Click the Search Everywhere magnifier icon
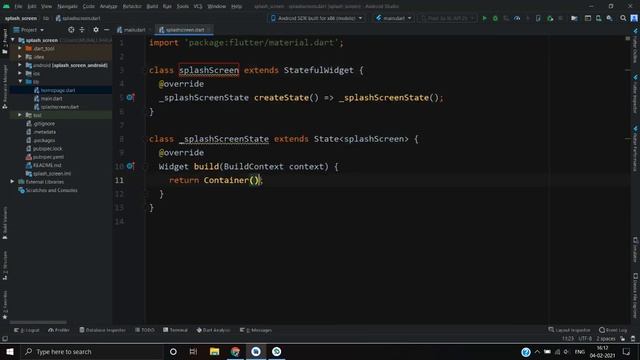The image size is (640, 360). (623, 18)
